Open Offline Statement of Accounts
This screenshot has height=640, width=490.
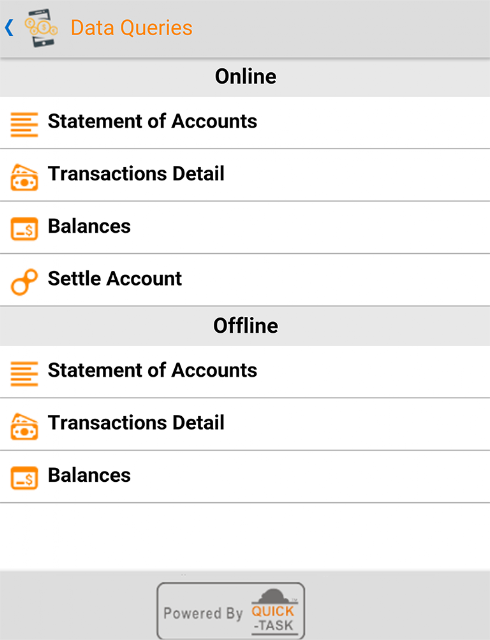[x=245, y=372]
